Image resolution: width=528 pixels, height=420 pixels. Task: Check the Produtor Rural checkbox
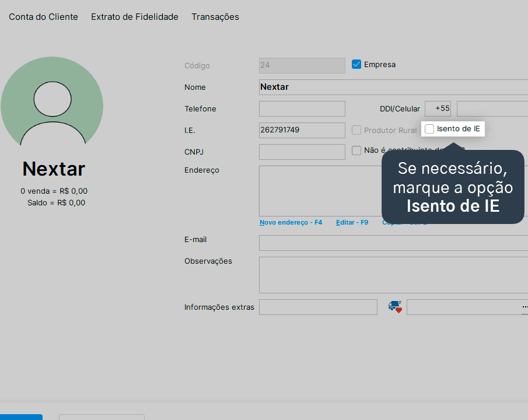click(356, 130)
